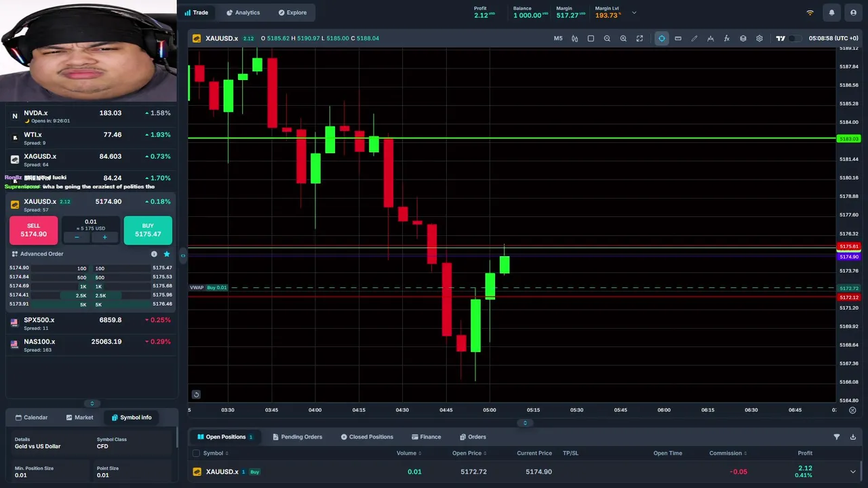Select SPX500.x in the watchlist

[91, 323]
